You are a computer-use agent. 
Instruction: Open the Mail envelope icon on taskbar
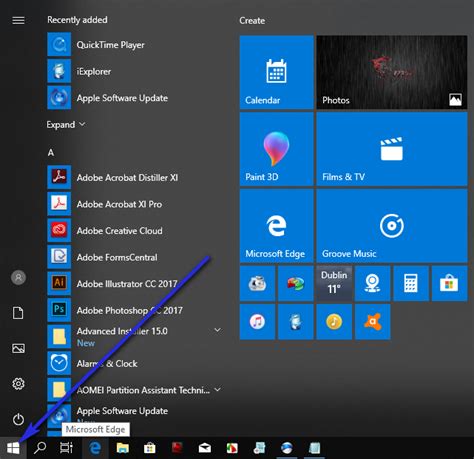pyautogui.click(x=205, y=448)
